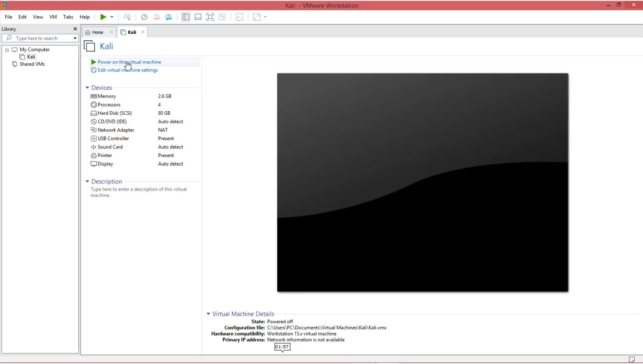Click the Display monitor icon

(x=93, y=164)
